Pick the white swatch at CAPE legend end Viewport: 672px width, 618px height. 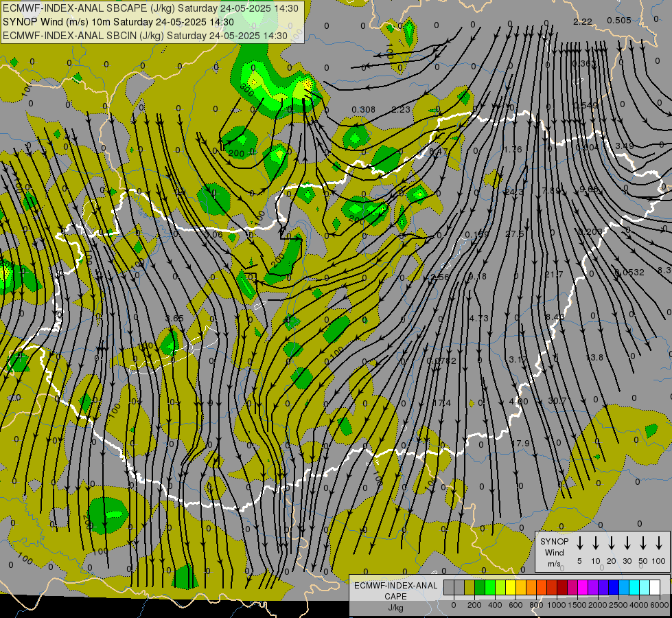pos(655,587)
